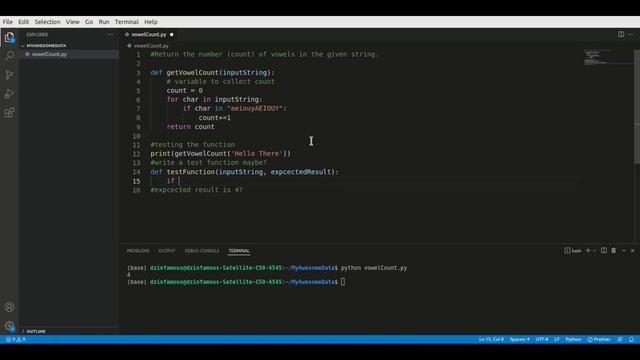Click 'count = 0' on line 5
The height and width of the screenshot is (360, 640).
[184, 91]
